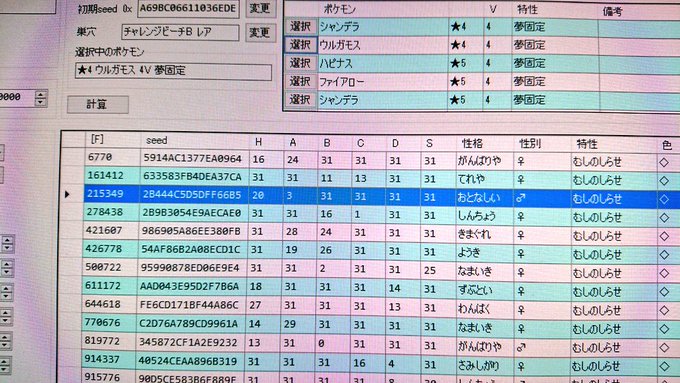Image resolution: width=680 pixels, height=383 pixels.
Task: Click female symbol in row 6770
Action: click(521, 161)
